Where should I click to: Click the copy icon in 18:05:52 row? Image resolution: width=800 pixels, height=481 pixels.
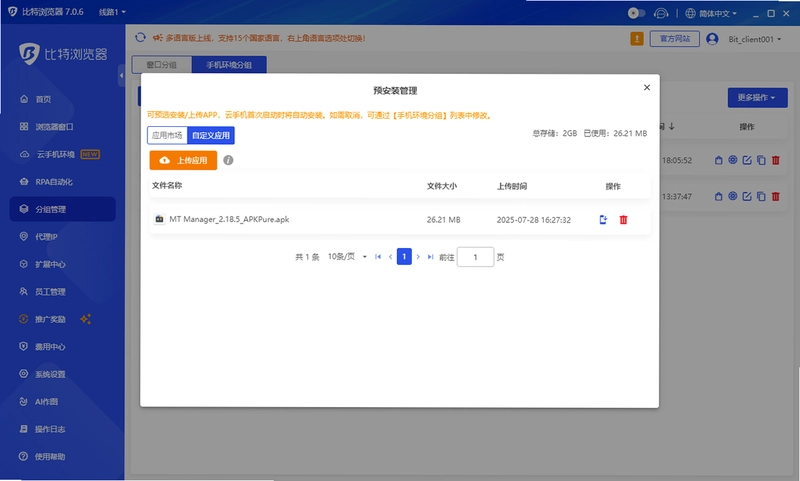click(761, 160)
